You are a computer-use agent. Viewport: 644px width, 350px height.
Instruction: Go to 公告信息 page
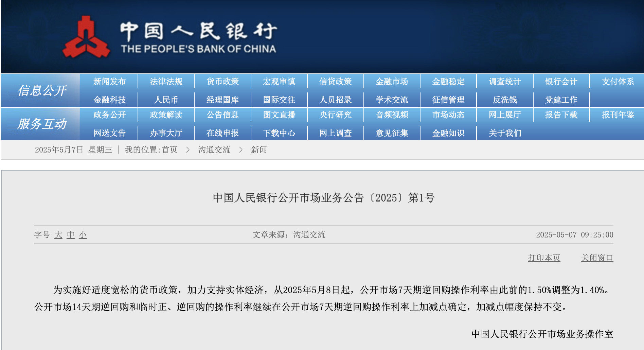[222, 115]
